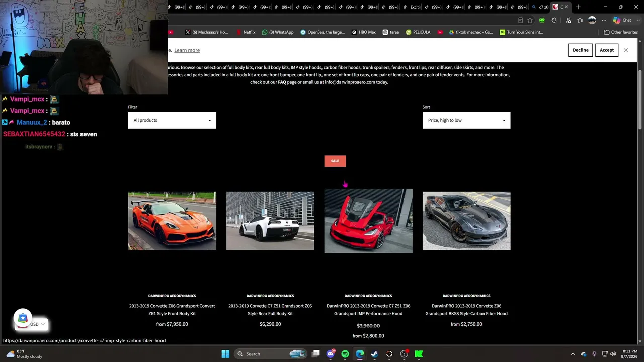Dismiss the cookie banner with X

[626, 50]
